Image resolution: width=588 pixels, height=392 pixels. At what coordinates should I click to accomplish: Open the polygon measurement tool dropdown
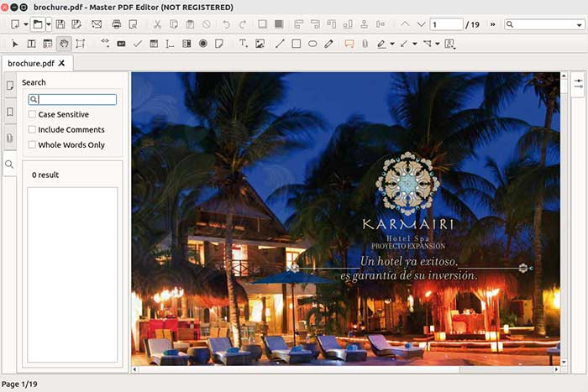438,44
